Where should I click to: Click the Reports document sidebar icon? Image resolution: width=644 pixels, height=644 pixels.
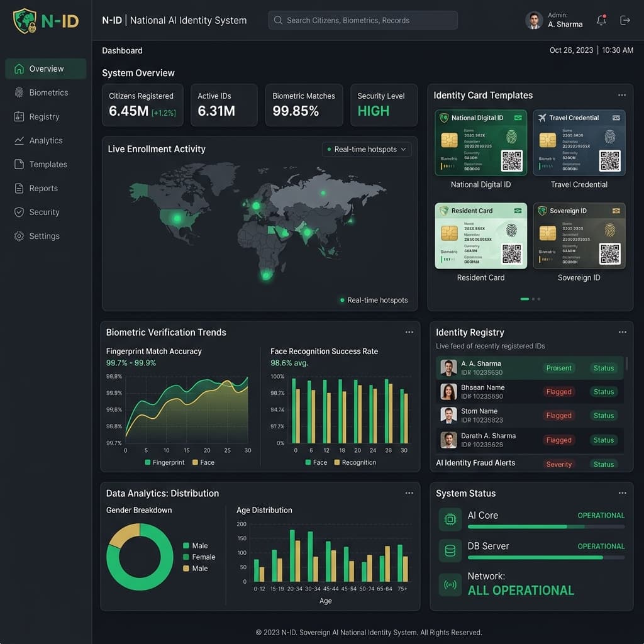coord(19,188)
